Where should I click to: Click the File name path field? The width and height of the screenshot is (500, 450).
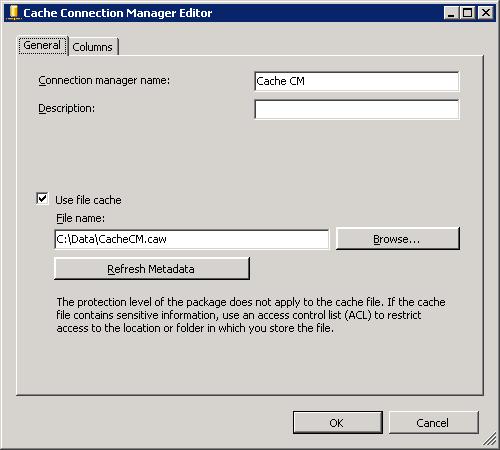[191, 239]
